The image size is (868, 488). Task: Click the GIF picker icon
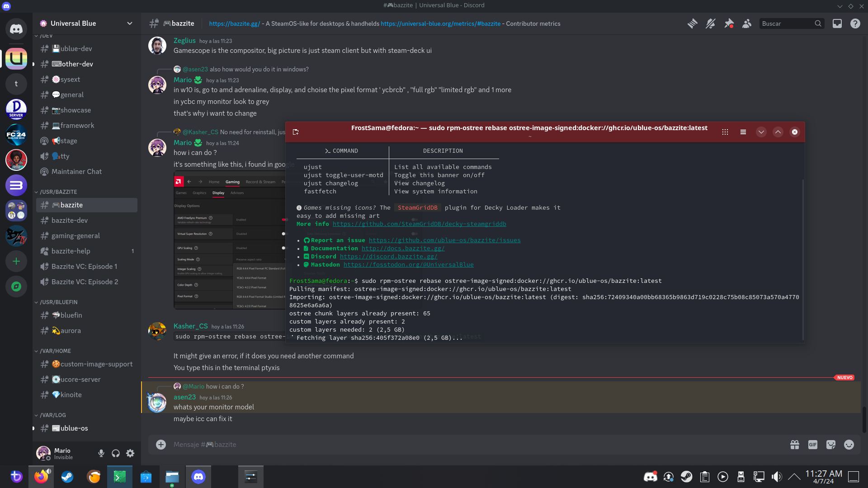(x=813, y=445)
